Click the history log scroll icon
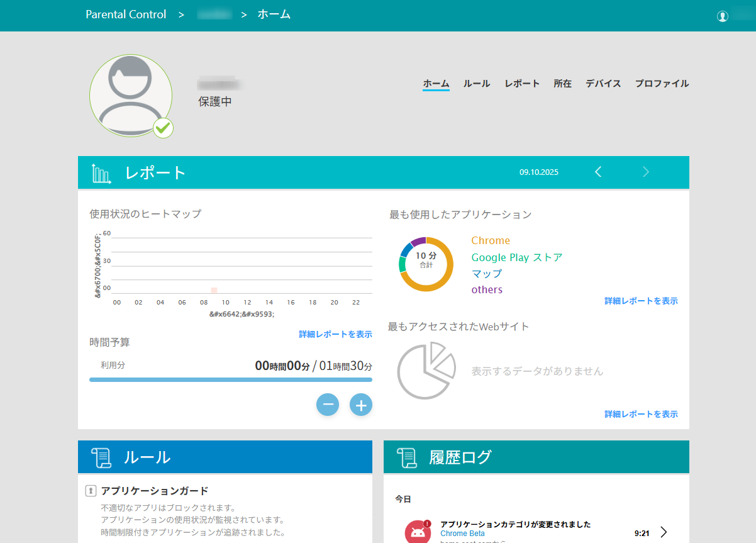The width and height of the screenshot is (756, 543). (406, 457)
